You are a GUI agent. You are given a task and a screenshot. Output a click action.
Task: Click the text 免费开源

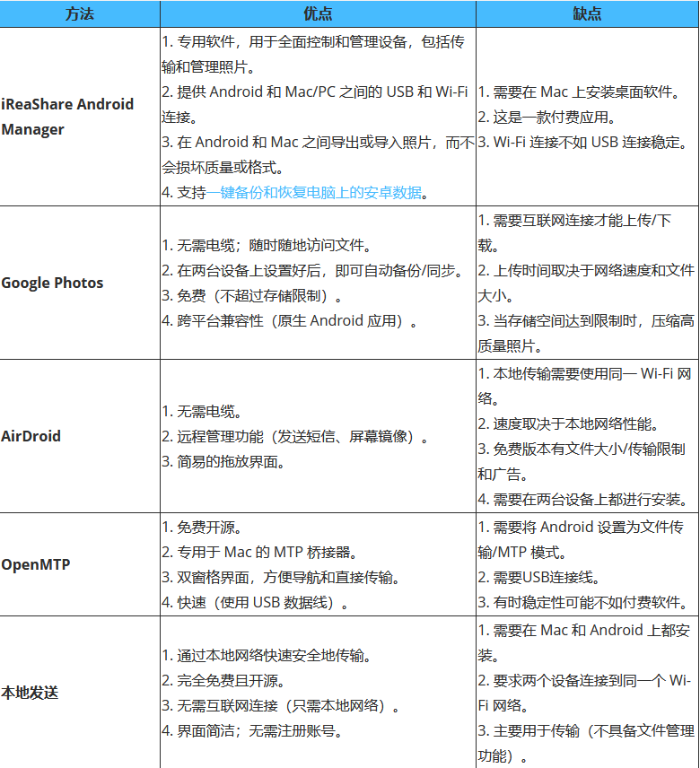coord(206,527)
